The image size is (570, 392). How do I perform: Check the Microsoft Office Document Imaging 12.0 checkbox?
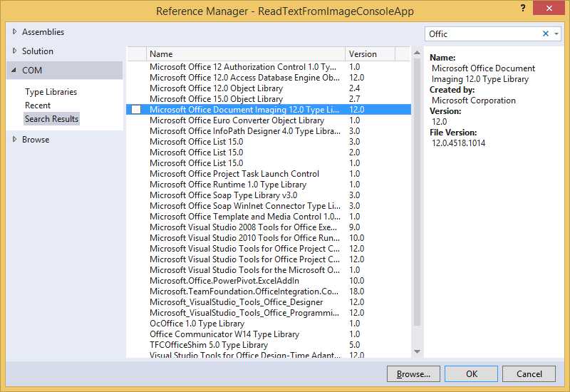pyautogui.click(x=136, y=110)
